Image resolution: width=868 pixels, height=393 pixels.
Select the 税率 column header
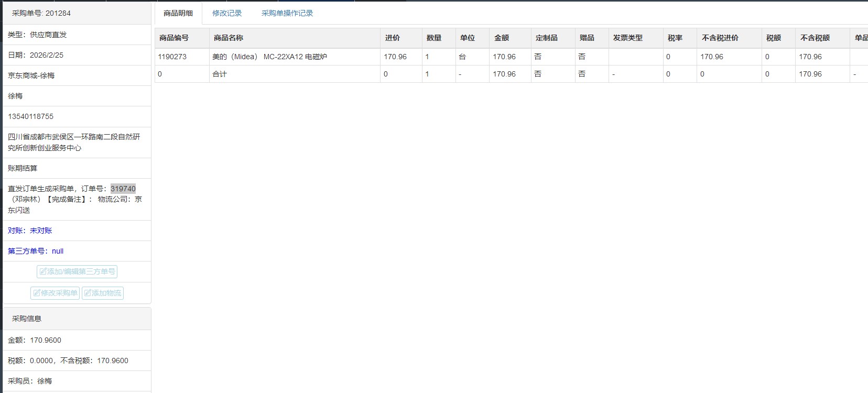click(x=675, y=38)
